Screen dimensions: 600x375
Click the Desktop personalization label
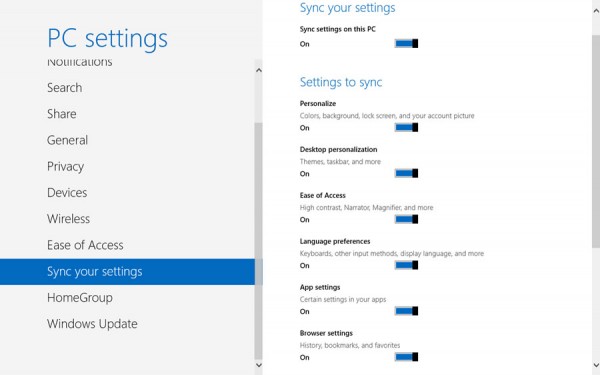click(339, 149)
